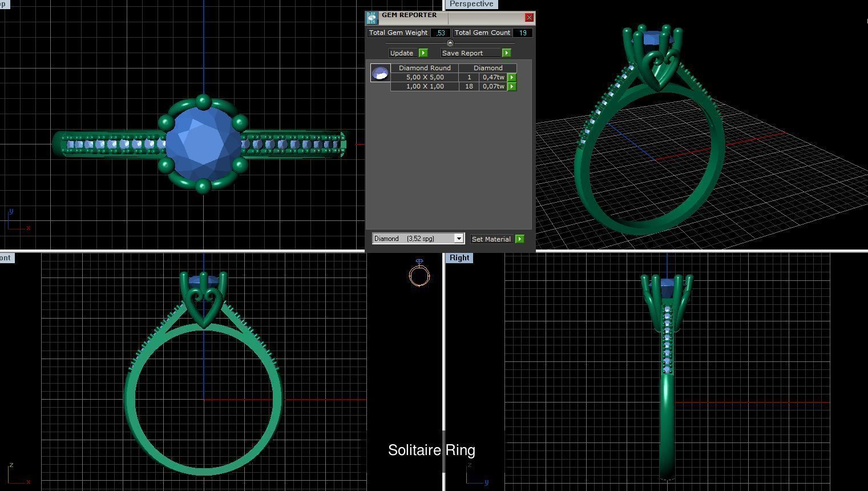The width and height of the screenshot is (868, 491).
Task: Open the Diamond (3,52 spg) material dropdown
Action: pyautogui.click(x=458, y=239)
